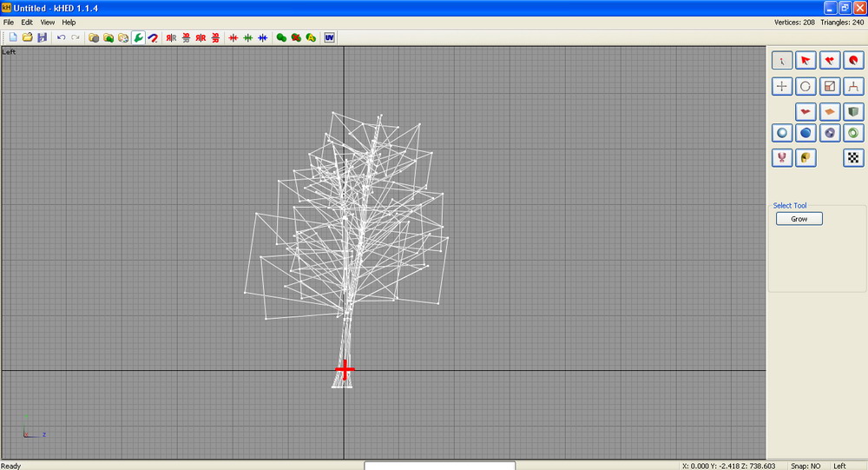
Task: Click the group with red X icon
Action: pyautogui.click(x=296, y=37)
